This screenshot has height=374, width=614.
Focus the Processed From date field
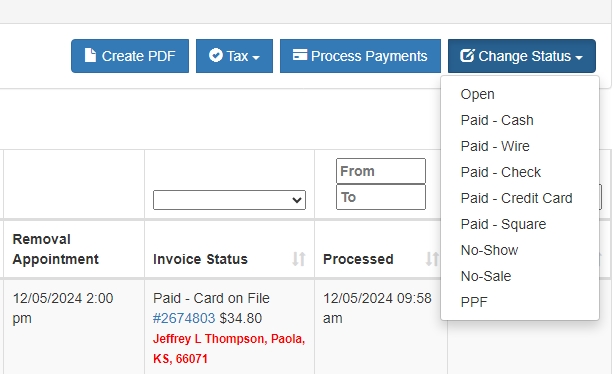pos(381,171)
